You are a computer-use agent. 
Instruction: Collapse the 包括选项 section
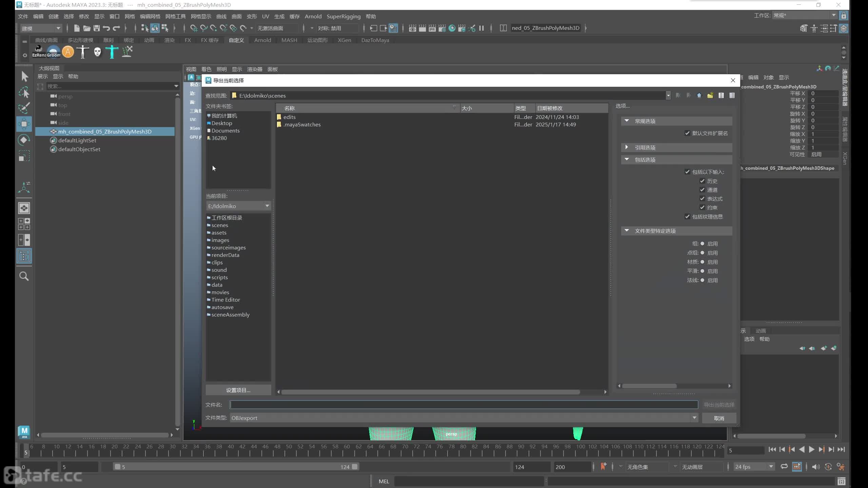tap(676, 160)
